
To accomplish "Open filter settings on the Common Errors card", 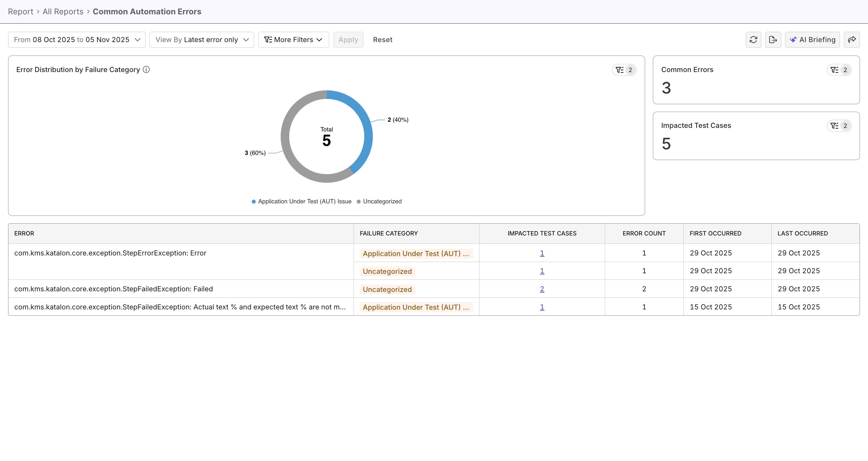I will pos(839,70).
